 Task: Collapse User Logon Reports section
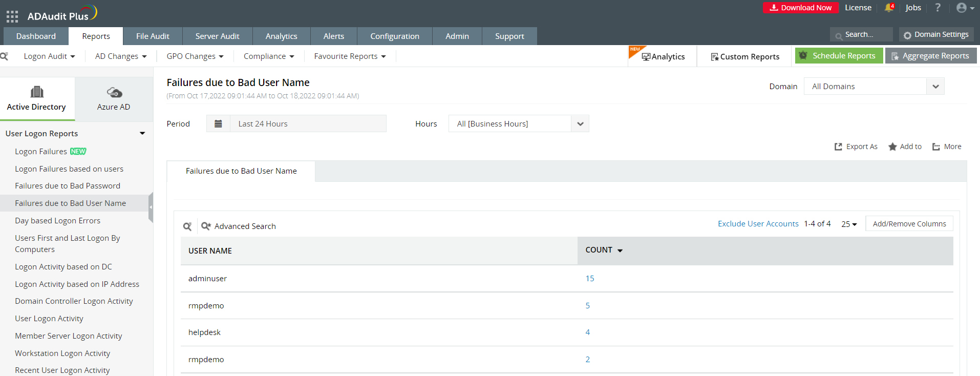click(x=142, y=134)
